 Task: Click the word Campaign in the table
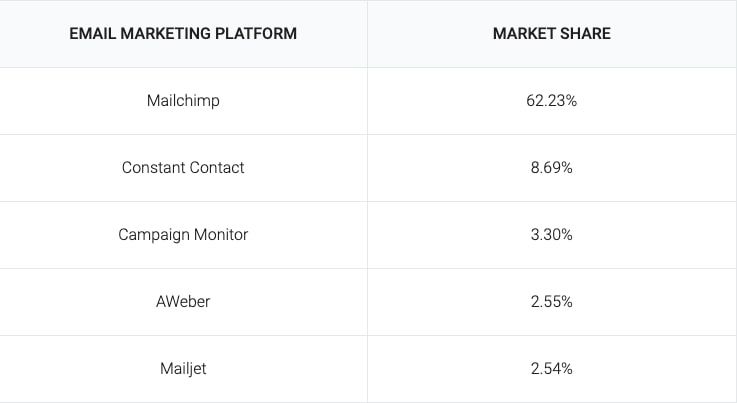pos(154,235)
